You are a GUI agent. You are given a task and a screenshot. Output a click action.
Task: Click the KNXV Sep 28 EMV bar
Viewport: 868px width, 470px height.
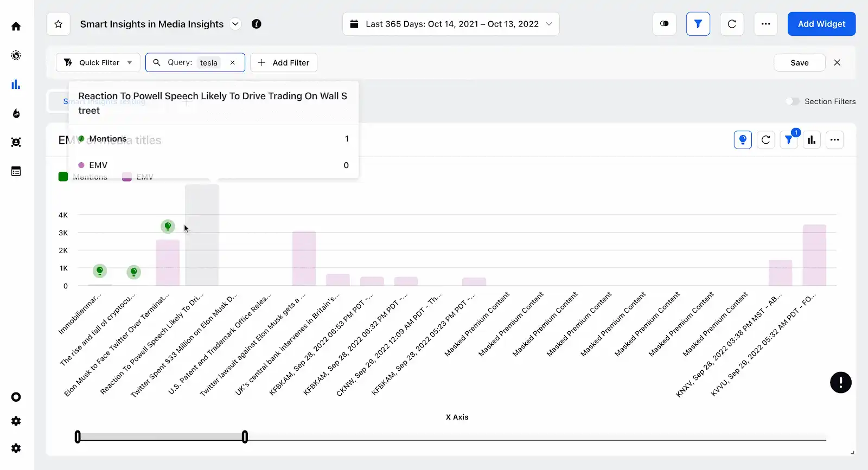click(780, 273)
